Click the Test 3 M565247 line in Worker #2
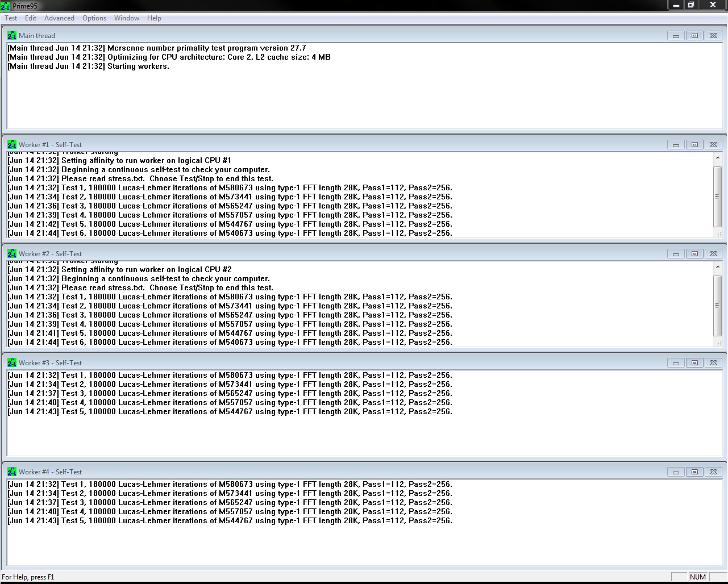Image resolution: width=728 pixels, height=584 pixels. [x=230, y=315]
